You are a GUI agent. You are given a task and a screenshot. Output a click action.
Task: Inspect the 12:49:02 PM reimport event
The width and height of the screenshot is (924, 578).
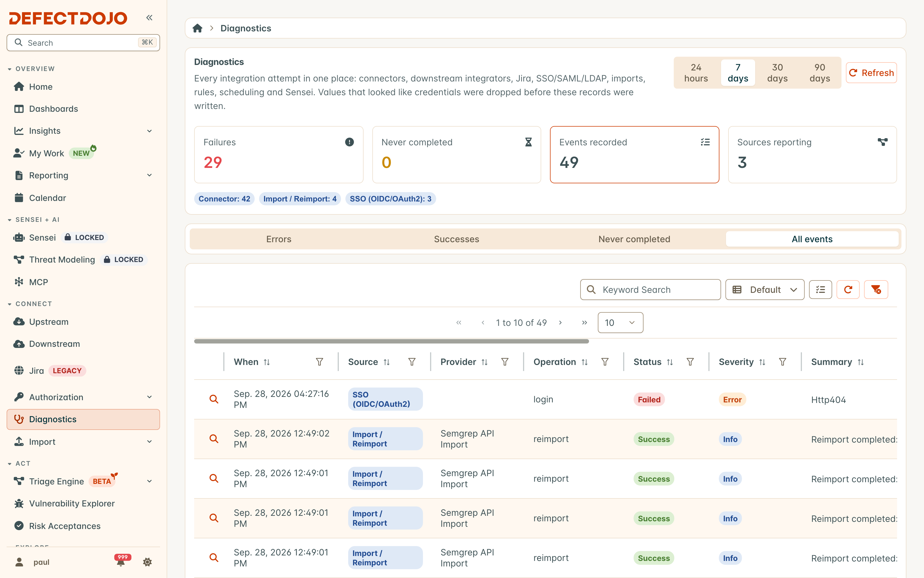[214, 439]
